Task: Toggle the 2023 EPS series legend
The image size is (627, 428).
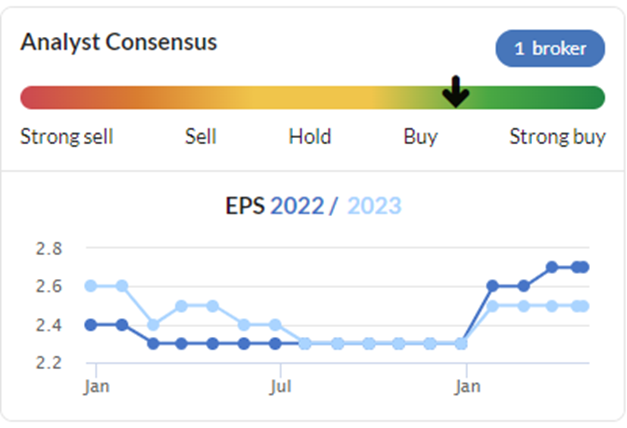Action: click(374, 206)
